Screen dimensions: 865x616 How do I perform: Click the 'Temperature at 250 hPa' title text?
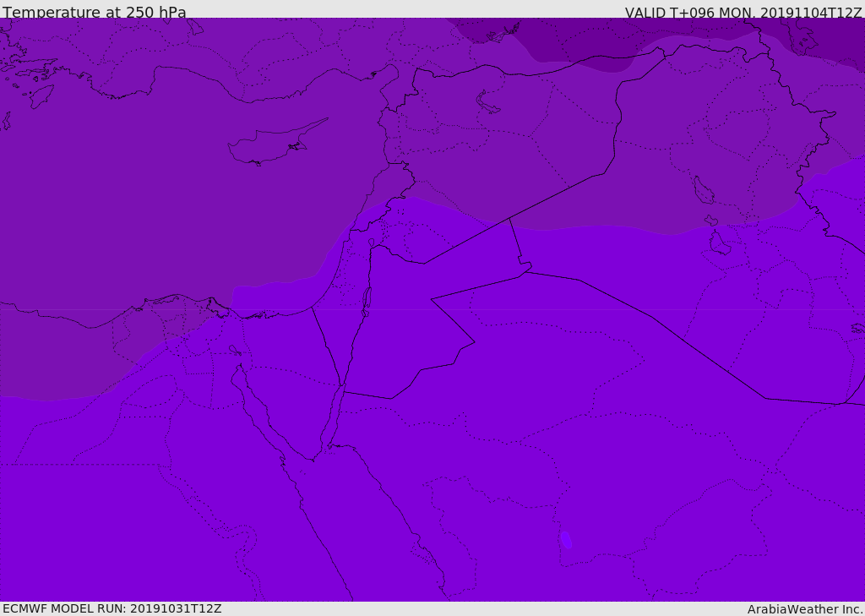(x=95, y=12)
